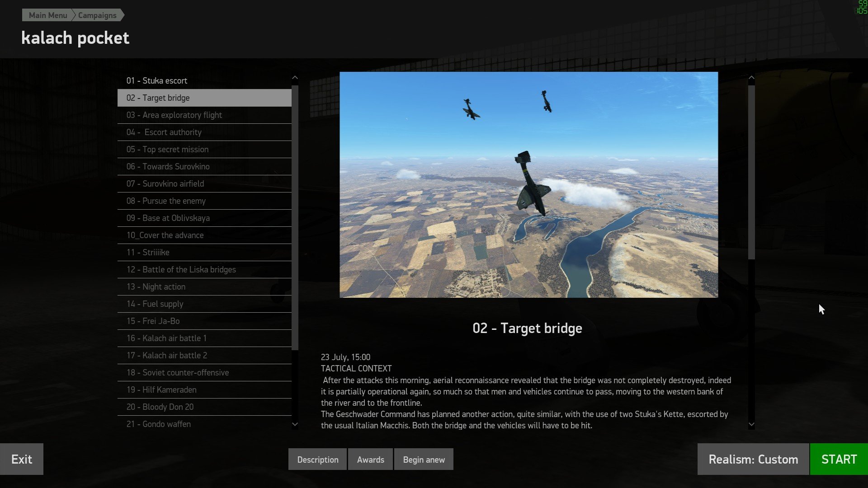The height and width of the screenshot is (488, 868).
Task: Go back to Main Menu breadcrumb
Action: pos(47,15)
